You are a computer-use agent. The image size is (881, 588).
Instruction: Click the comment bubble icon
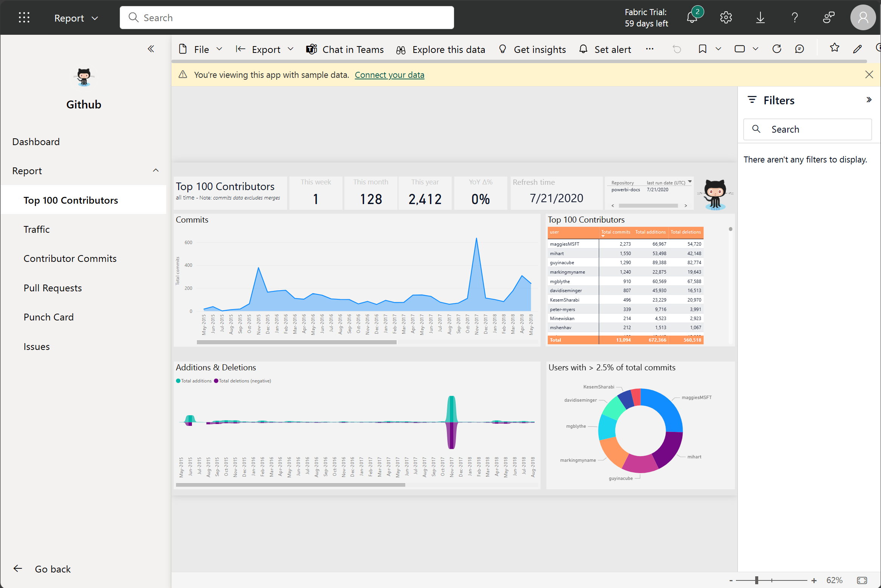click(799, 50)
